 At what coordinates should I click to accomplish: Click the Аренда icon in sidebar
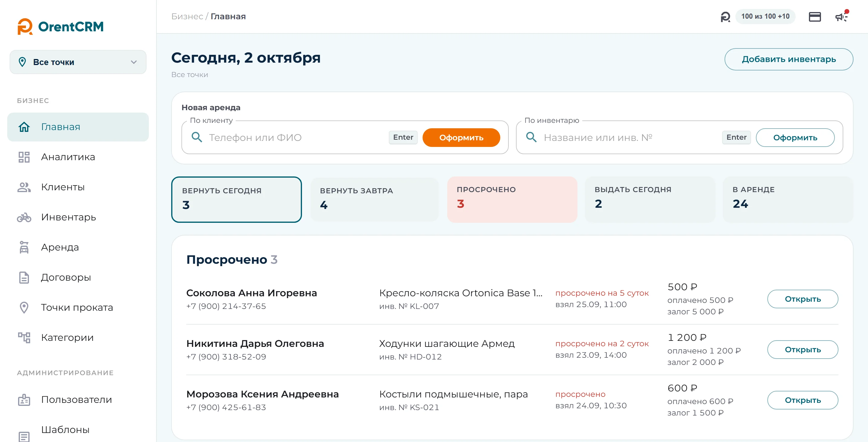[x=24, y=247]
